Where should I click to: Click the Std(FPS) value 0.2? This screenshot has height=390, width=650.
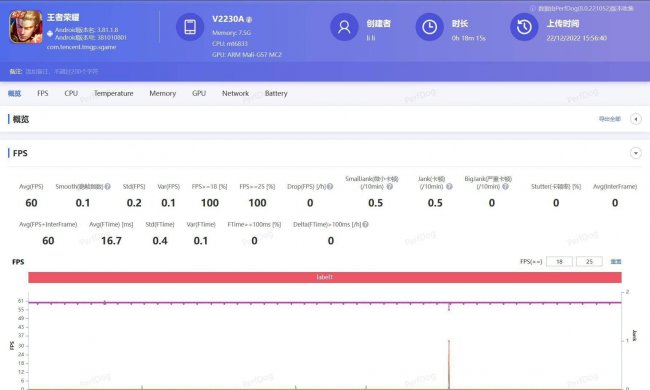coord(134,203)
